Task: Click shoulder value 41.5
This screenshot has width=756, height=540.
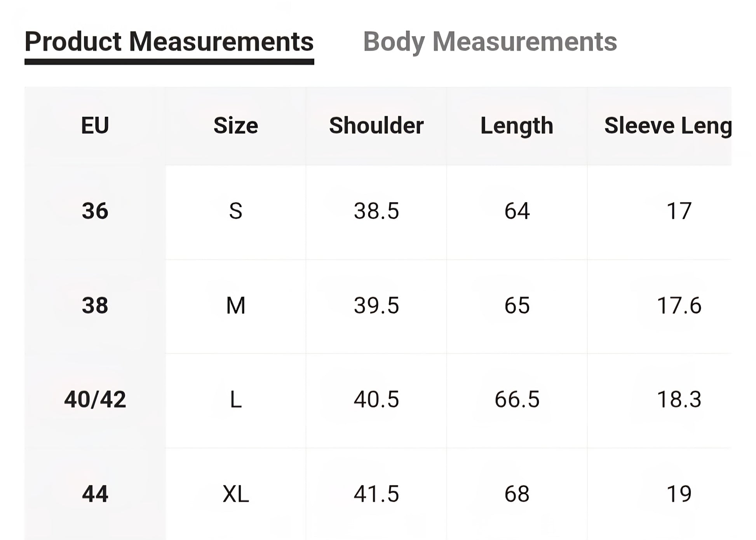Action: pos(376,494)
